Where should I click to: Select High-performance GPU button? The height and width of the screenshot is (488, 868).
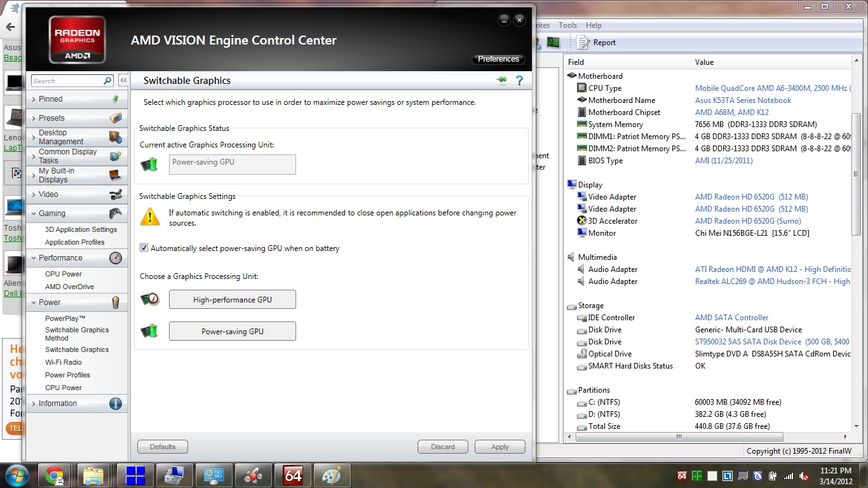233,300
